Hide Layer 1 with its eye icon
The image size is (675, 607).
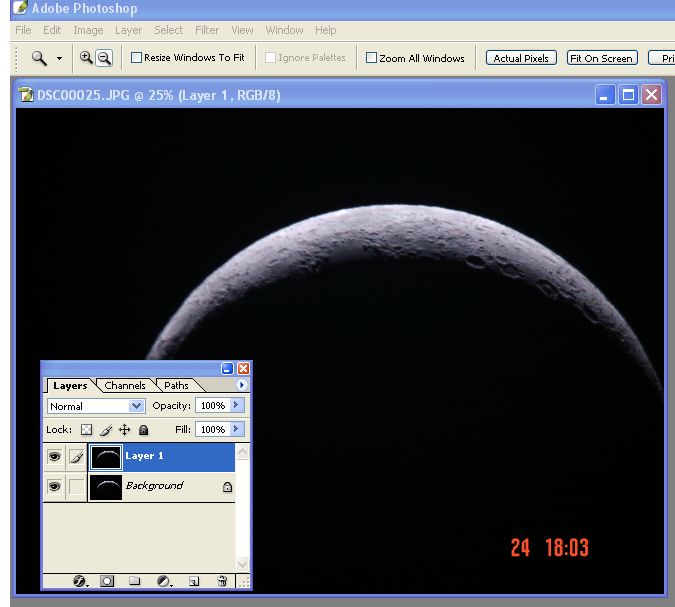(x=54, y=456)
